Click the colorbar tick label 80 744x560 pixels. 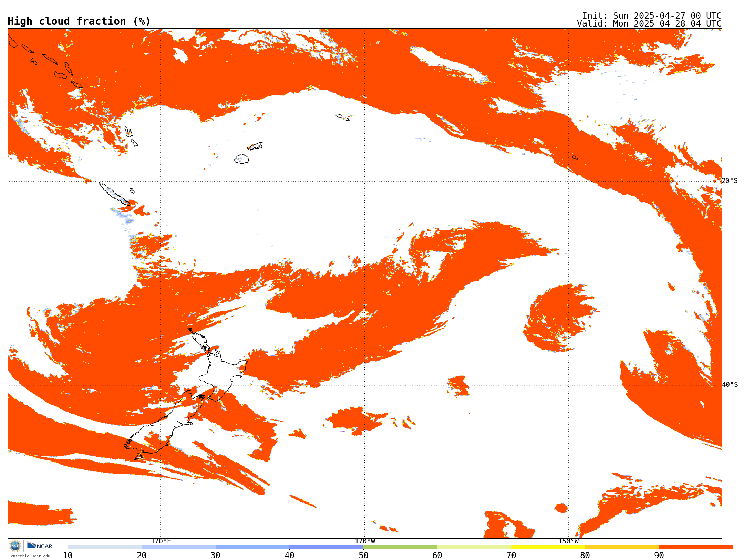tap(585, 555)
